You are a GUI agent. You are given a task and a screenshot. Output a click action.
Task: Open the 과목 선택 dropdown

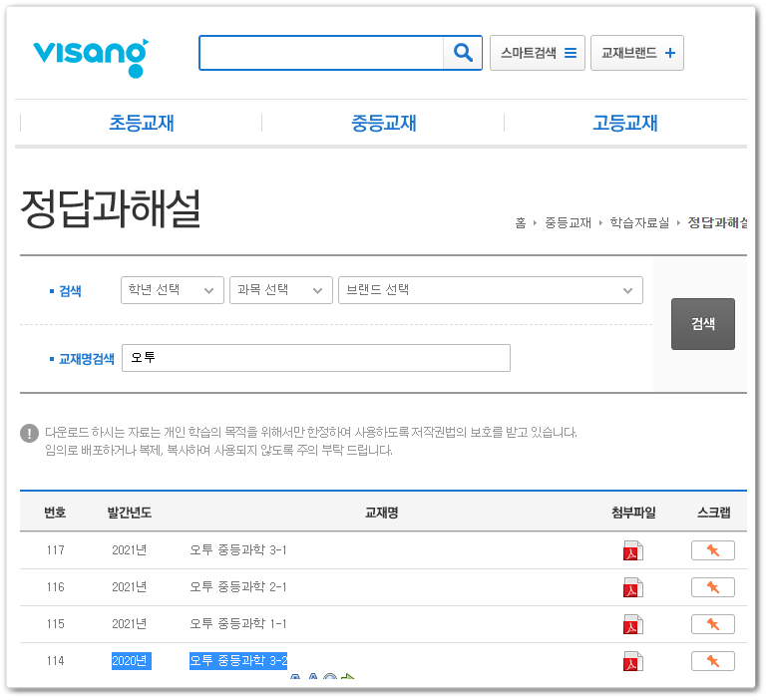pos(281,290)
